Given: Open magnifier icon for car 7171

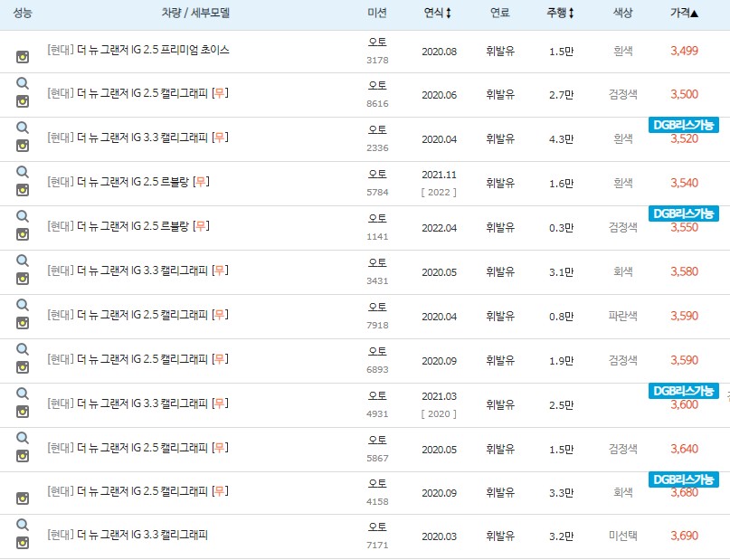Looking at the screenshot, I should tap(23, 525).
